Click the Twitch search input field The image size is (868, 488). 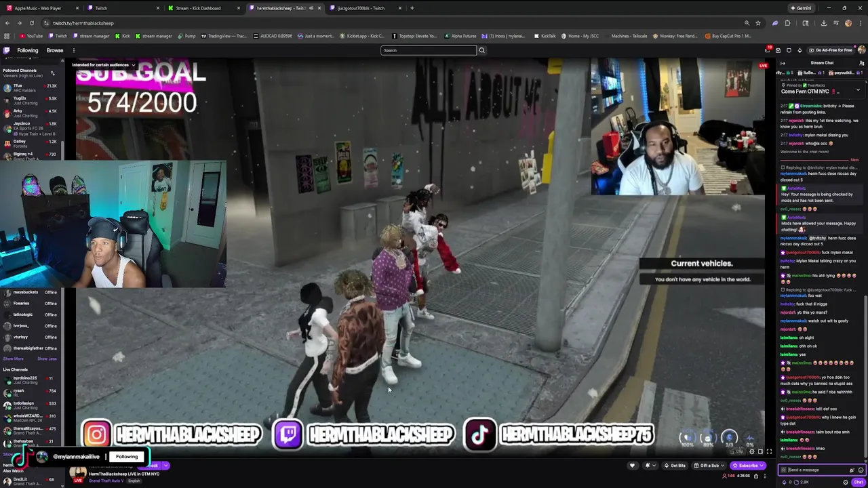pos(429,50)
